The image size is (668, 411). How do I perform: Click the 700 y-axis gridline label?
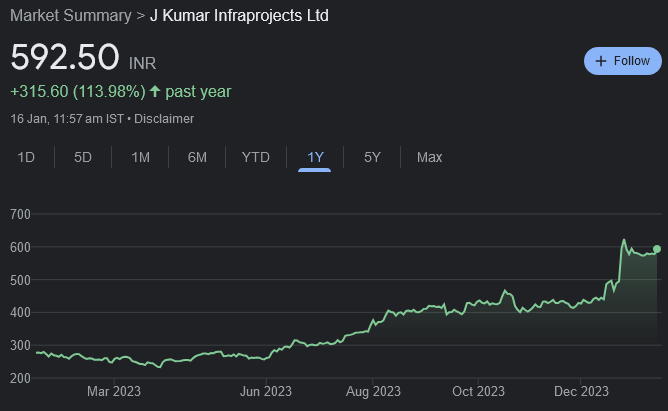(x=21, y=214)
